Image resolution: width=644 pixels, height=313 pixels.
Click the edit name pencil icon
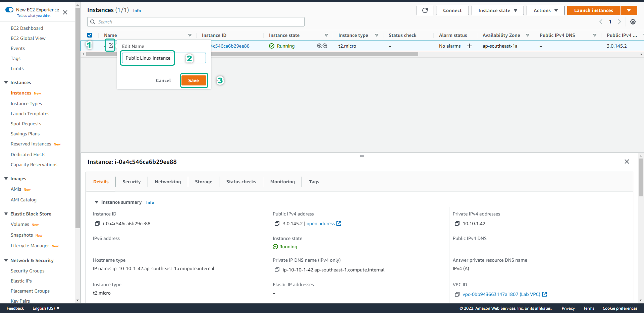tap(110, 46)
